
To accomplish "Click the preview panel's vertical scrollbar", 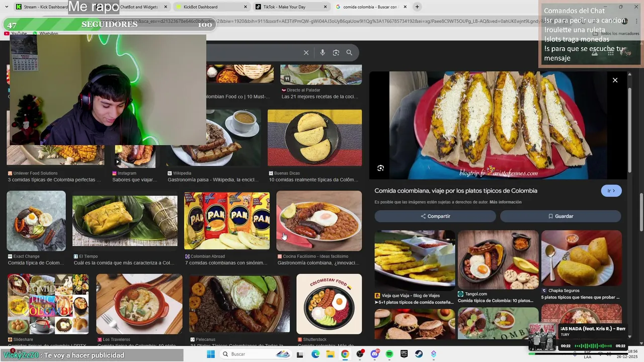I will [x=630, y=131].
